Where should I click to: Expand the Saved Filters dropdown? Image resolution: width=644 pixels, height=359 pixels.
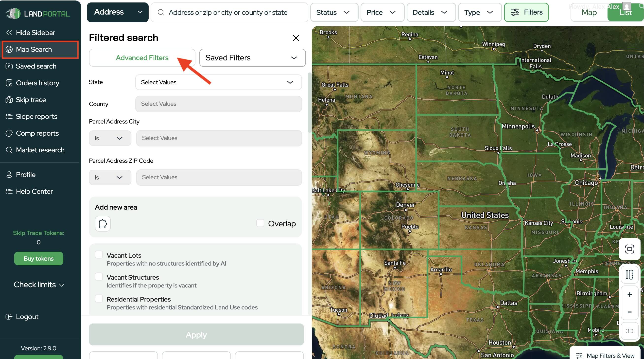pos(252,58)
